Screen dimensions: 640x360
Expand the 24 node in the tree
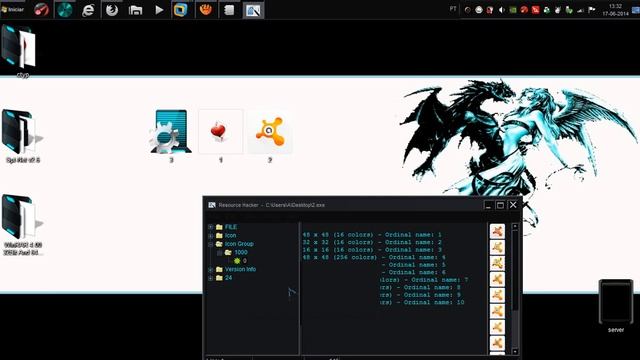point(211,278)
